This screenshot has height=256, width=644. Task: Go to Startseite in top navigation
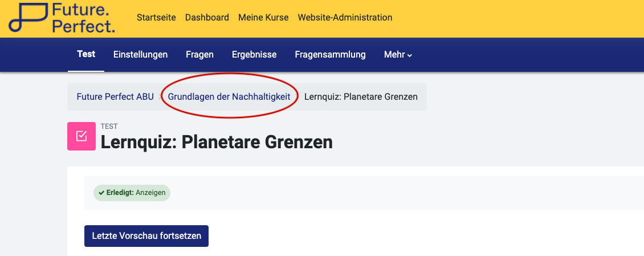click(x=156, y=18)
